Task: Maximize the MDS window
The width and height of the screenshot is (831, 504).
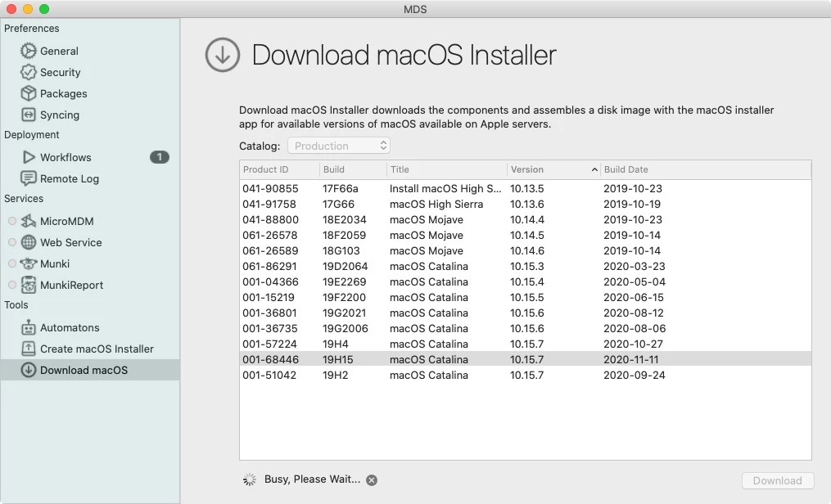Action: click(44, 9)
